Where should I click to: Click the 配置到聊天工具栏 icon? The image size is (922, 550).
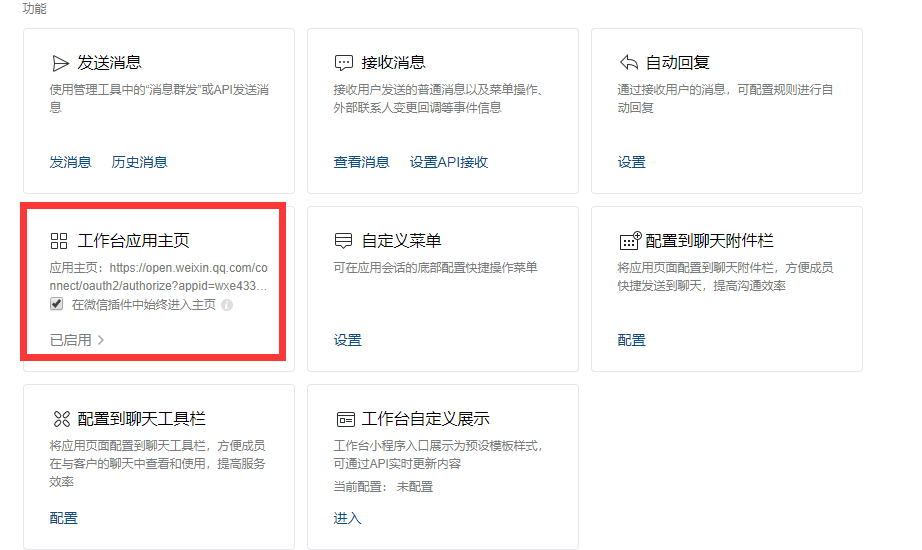[59, 419]
